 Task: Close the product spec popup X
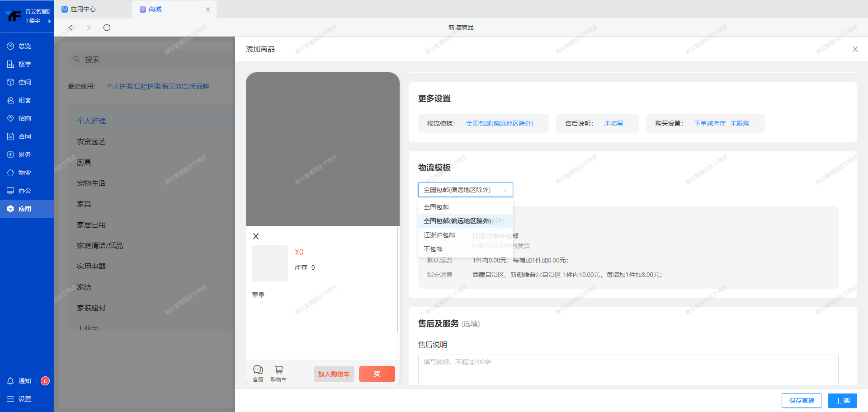[x=256, y=236]
